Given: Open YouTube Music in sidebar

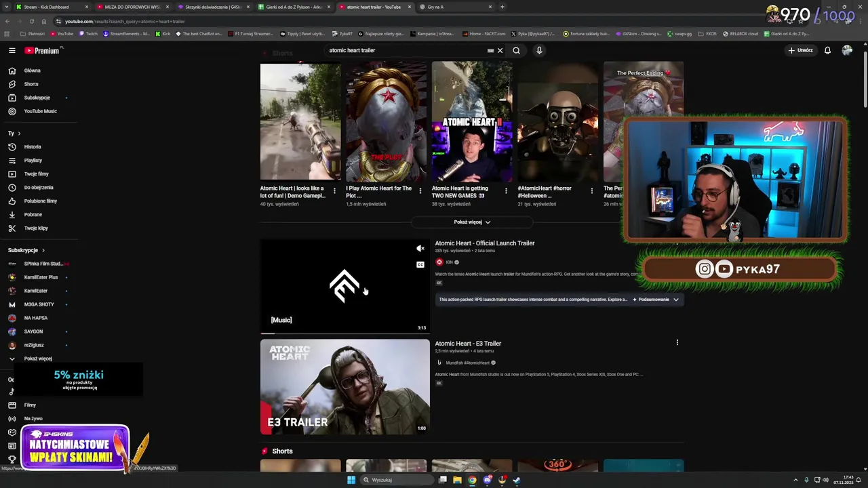Looking at the screenshot, I should click(41, 111).
